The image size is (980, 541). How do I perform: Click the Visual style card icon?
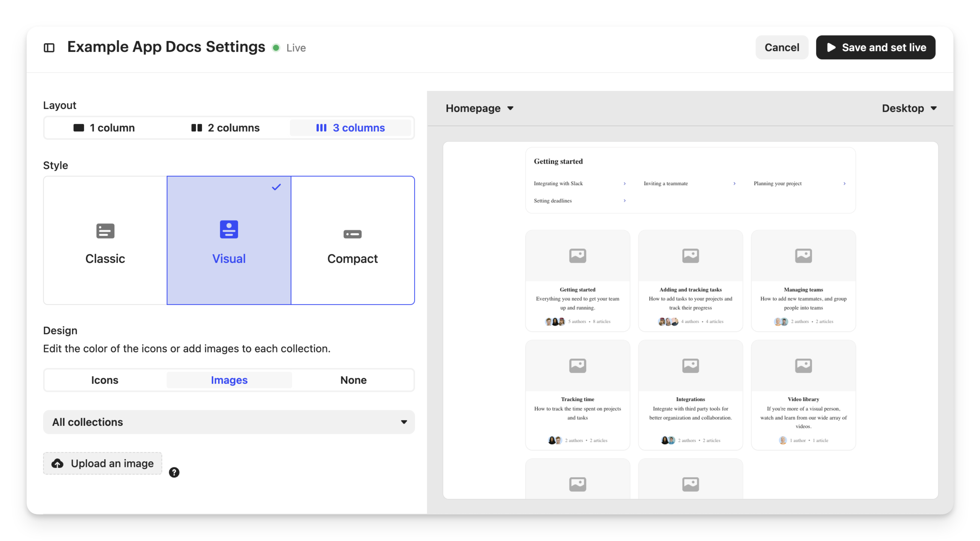(229, 230)
